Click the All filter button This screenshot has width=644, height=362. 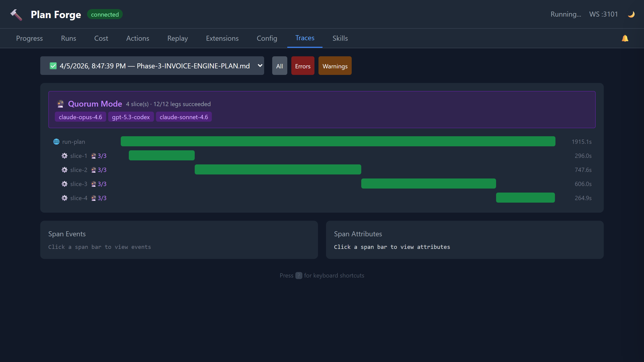(x=279, y=66)
